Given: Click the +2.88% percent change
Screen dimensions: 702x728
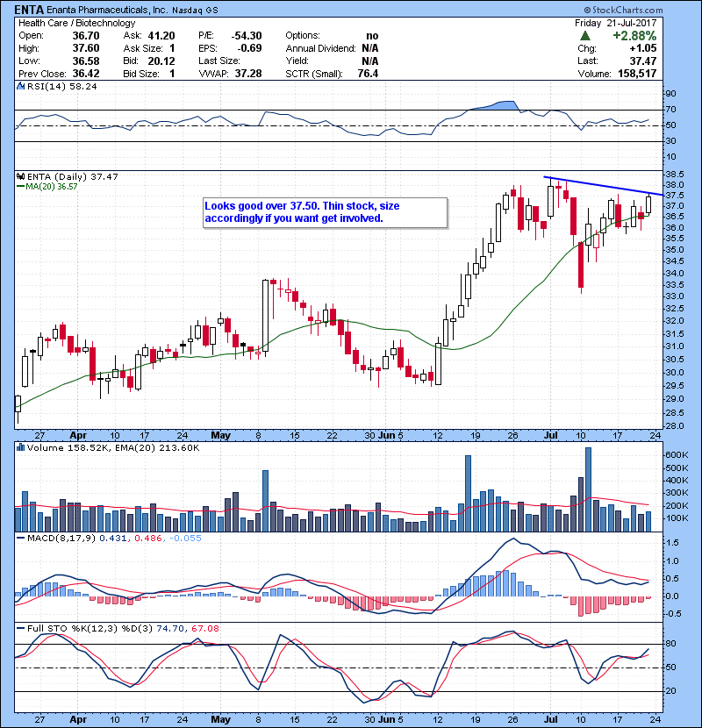Looking at the screenshot, I should click(x=634, y=36).
